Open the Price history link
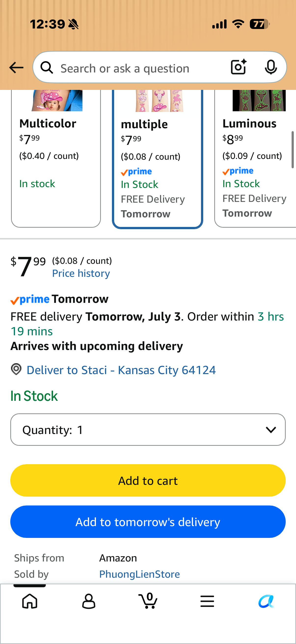Viewport: 296px width, 644px height. (x=81, y=273)
